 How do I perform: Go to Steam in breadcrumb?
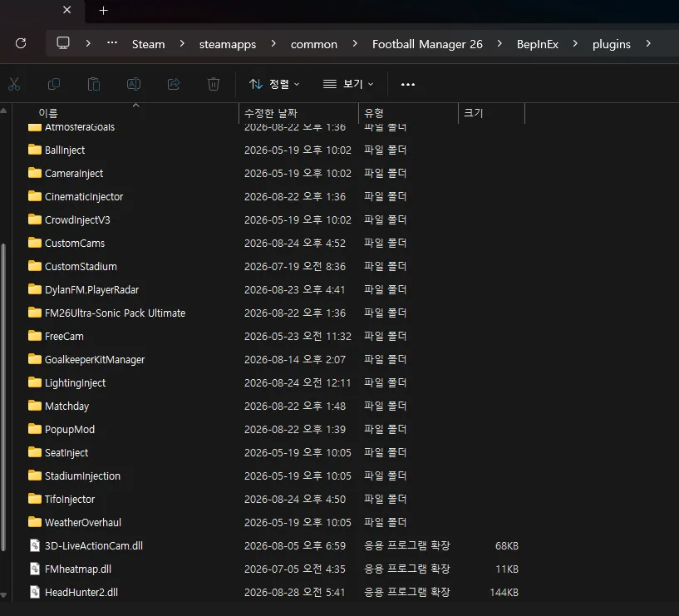tap(148, 44)
